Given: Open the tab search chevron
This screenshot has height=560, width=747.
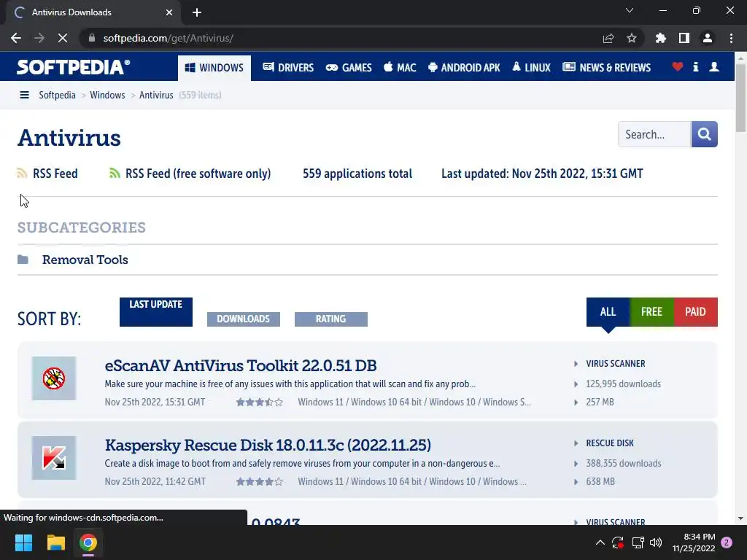Looking at the screenshot, I should [x=630, y=10].
